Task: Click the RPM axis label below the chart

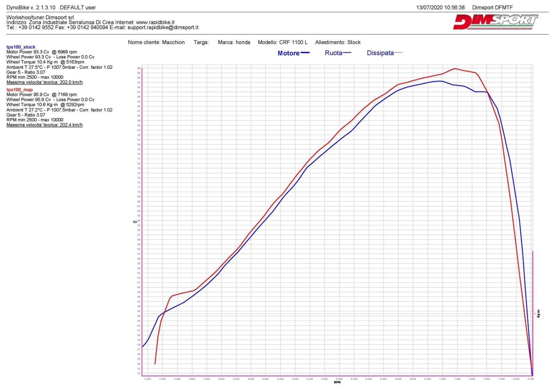Action: coord(337,382)
